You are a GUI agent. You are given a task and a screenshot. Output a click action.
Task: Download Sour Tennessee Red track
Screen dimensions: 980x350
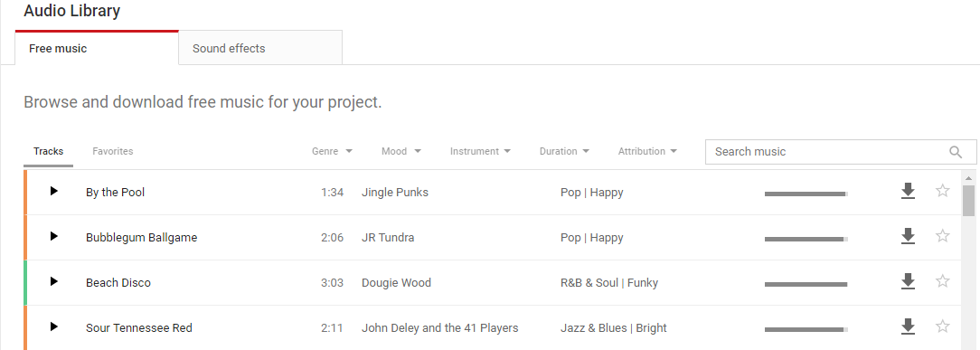[x=908, y=326]
